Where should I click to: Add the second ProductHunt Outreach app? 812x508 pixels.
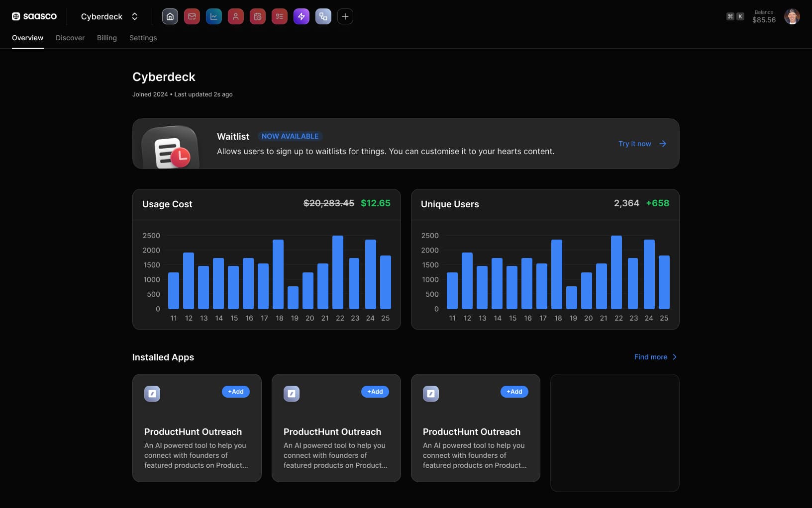tap(375, 392)
